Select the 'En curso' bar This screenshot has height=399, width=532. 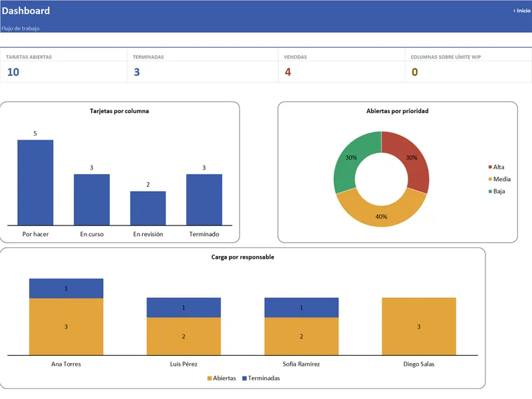click(x=92, y=199)
